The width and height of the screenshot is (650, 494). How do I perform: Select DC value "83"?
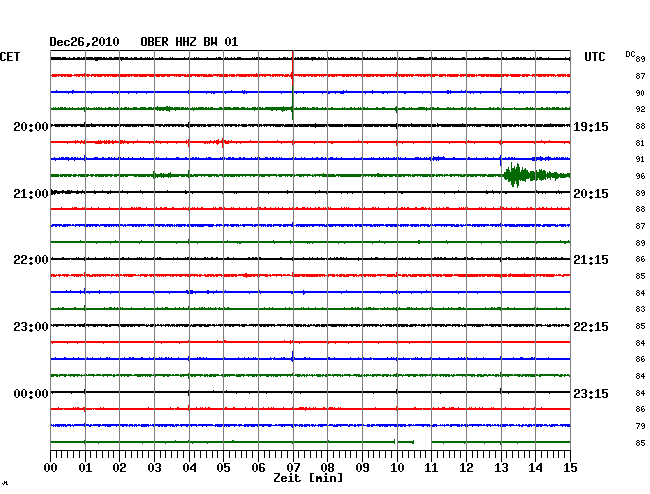click(x=640, y=310)
